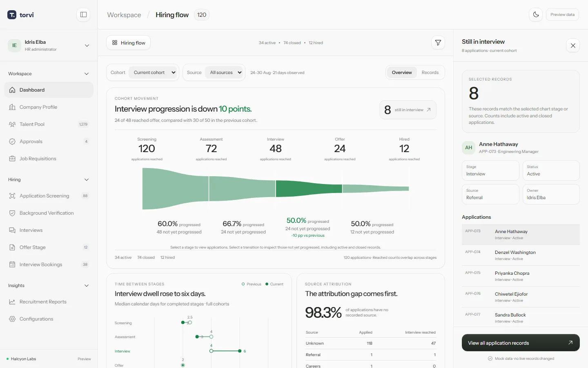The image size is (588, 368).
Task: Collapse the Insights sidebar section
Action: pos(49,285)
